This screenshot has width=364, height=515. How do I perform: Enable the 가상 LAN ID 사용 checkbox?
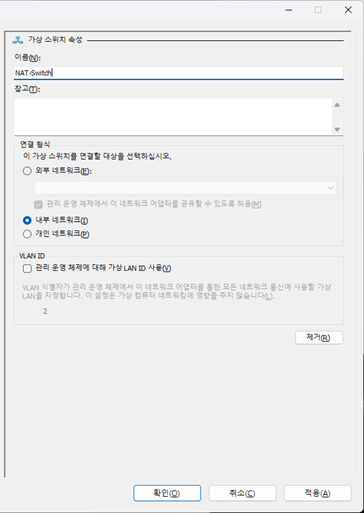click(27, 268)
